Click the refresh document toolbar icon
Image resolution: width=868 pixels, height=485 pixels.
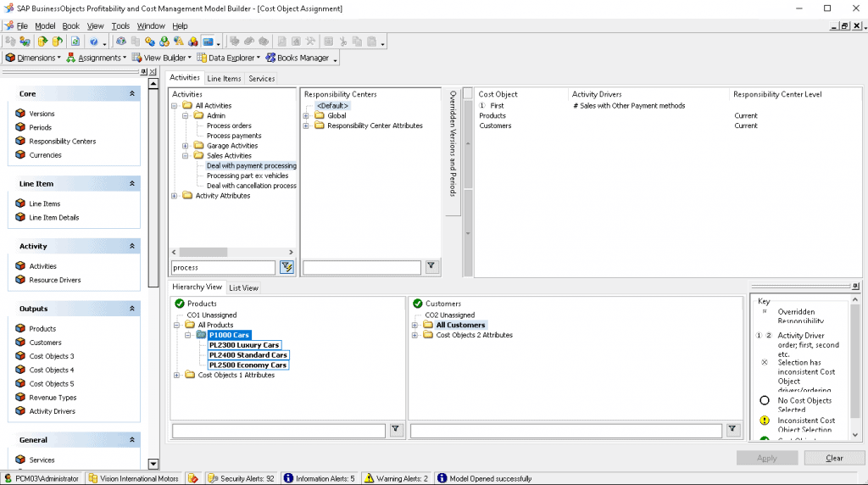point(75,42)
